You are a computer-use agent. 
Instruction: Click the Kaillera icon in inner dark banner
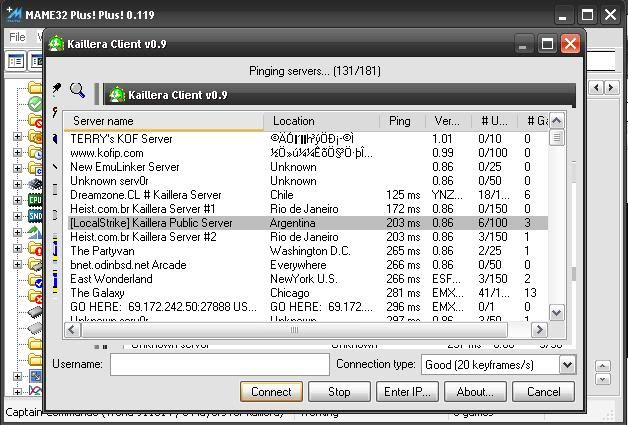tap(117, 95)
